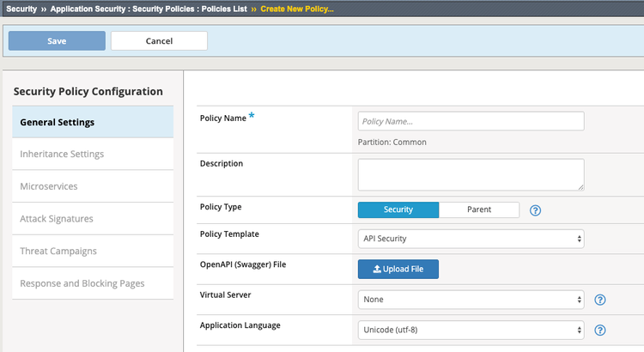The height and width of the screenshot is (352, 644).
Task: Open the Policy Template dropdown
Action: pyautogui.click(x=471, y=238)
